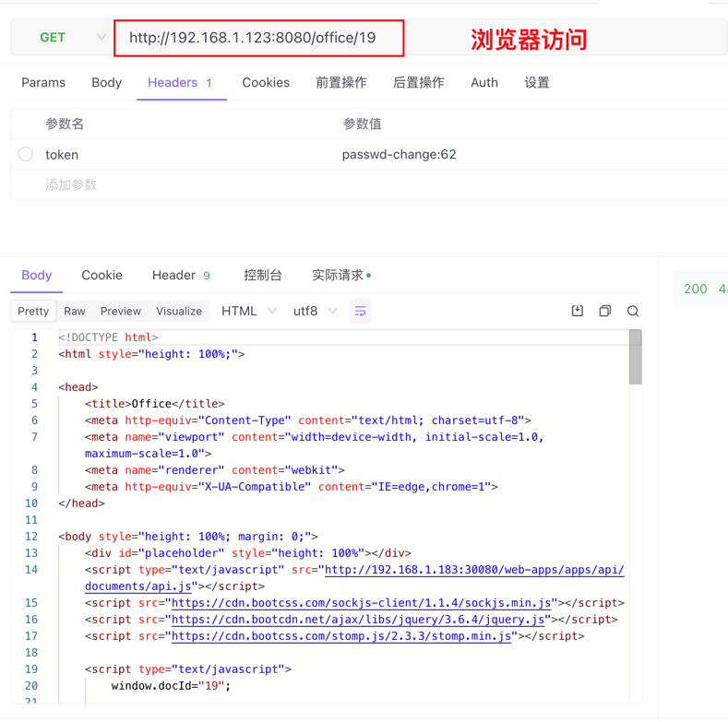The image size is (728, 722).
Task: Open the 前置操作 tab
Action: 341,83
